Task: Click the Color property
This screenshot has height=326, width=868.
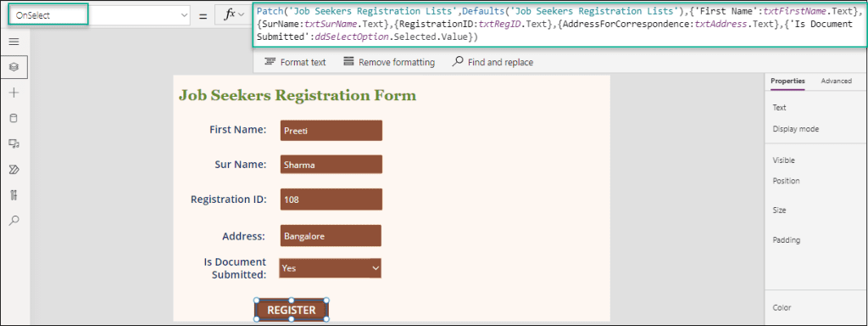Action: (x=782, y=307)
